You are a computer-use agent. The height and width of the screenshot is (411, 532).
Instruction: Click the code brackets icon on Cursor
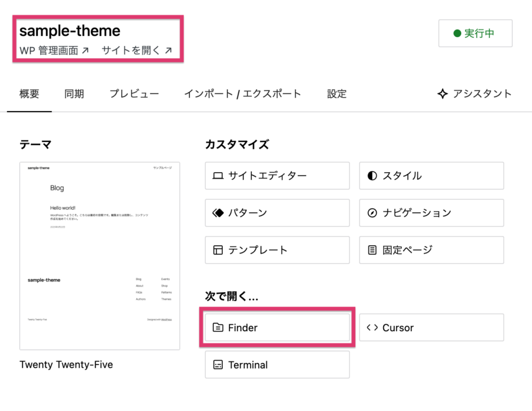point(372,328)
